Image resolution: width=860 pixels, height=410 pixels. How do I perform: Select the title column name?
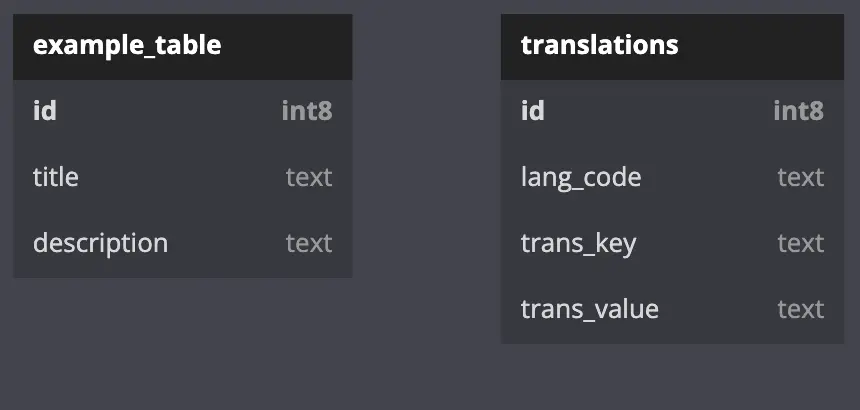tap(56, 177)
